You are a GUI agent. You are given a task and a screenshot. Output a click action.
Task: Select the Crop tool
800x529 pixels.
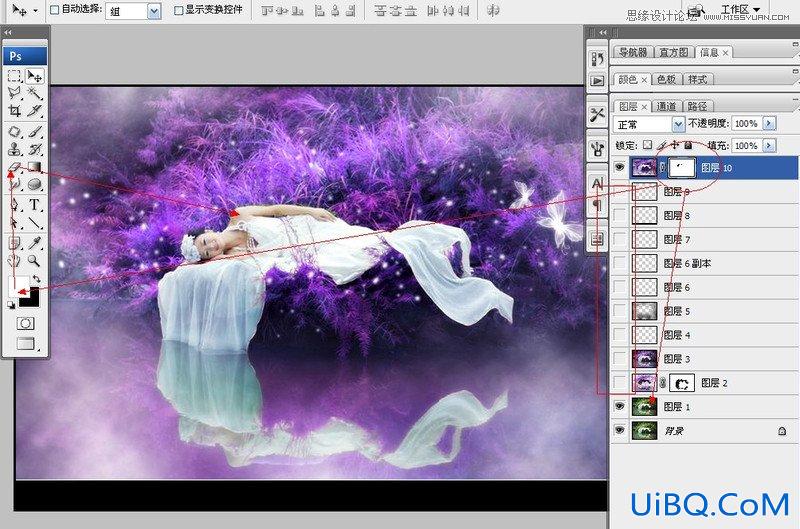point(14,110)
